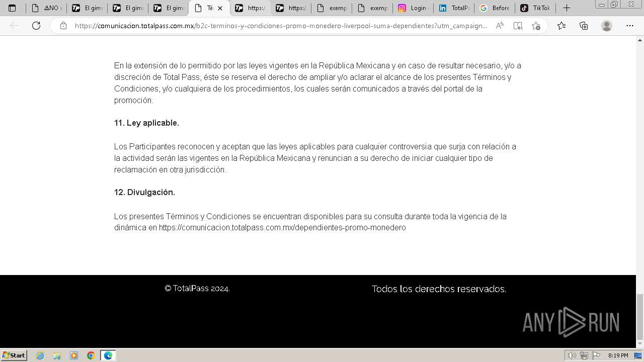Switch to the TikTok tab
The image size is (644, 362).
click(535, 8)
